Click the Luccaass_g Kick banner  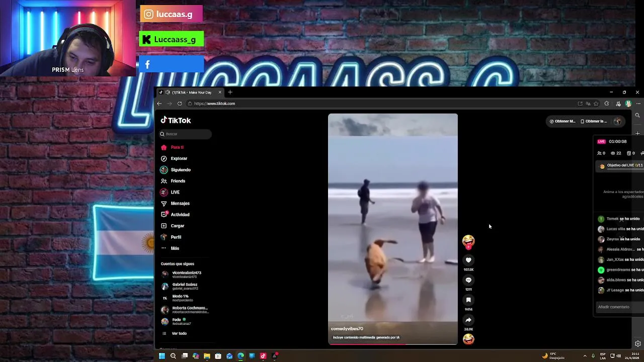coord(171,39)
